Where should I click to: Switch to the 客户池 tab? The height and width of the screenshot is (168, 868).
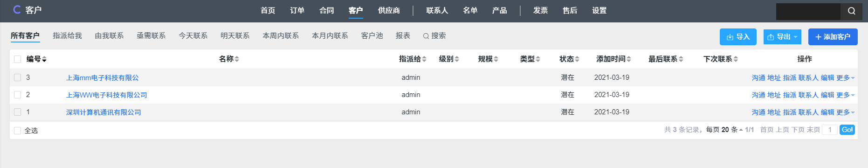coord(372,36)
